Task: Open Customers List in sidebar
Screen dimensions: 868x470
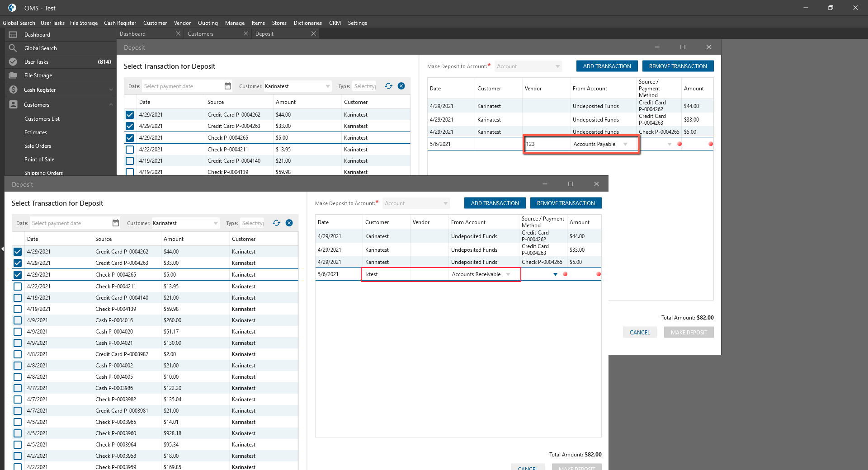Action: coord(42,119)
